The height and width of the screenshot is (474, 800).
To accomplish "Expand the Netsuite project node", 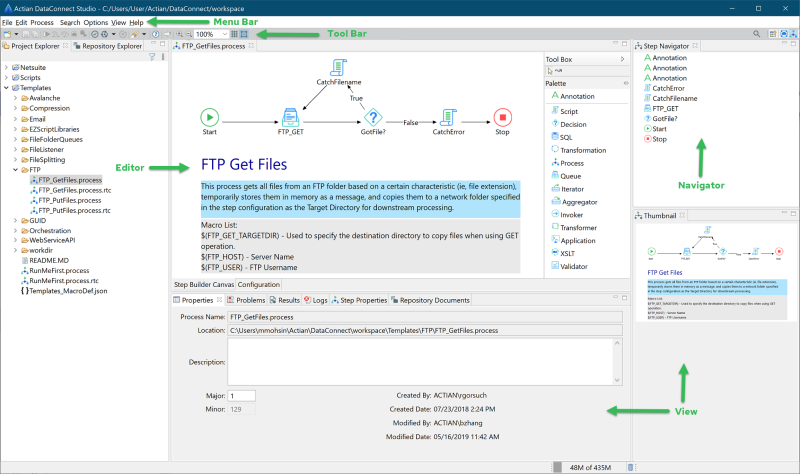I will tap(9, 66).
